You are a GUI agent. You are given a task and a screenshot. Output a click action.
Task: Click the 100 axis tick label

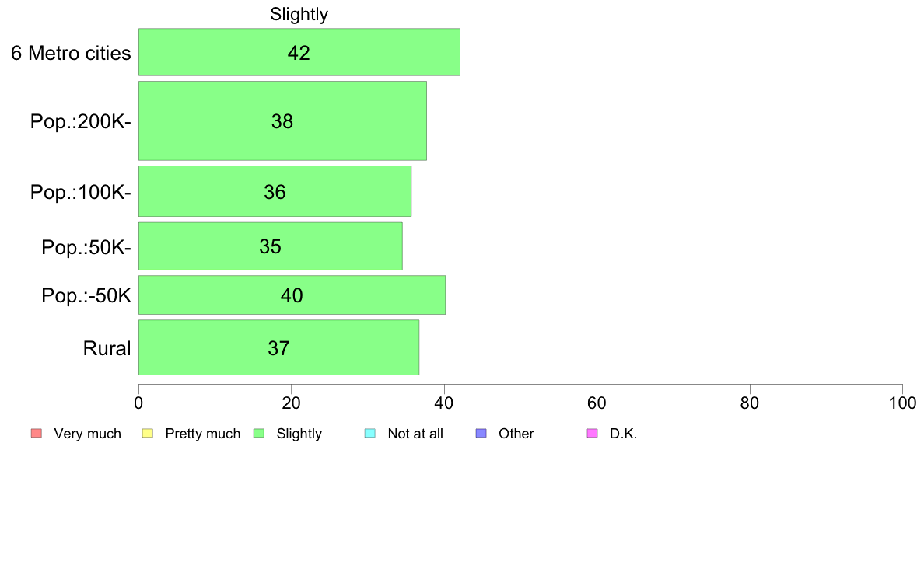click(x=902, y=403)
